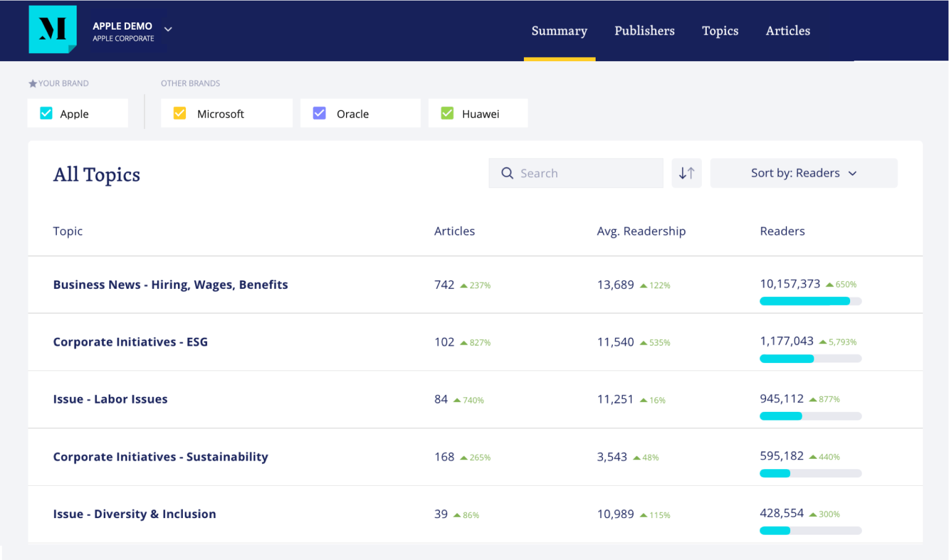
Task: Click the readers bar for Labor Issues
Action: point(810,416)
